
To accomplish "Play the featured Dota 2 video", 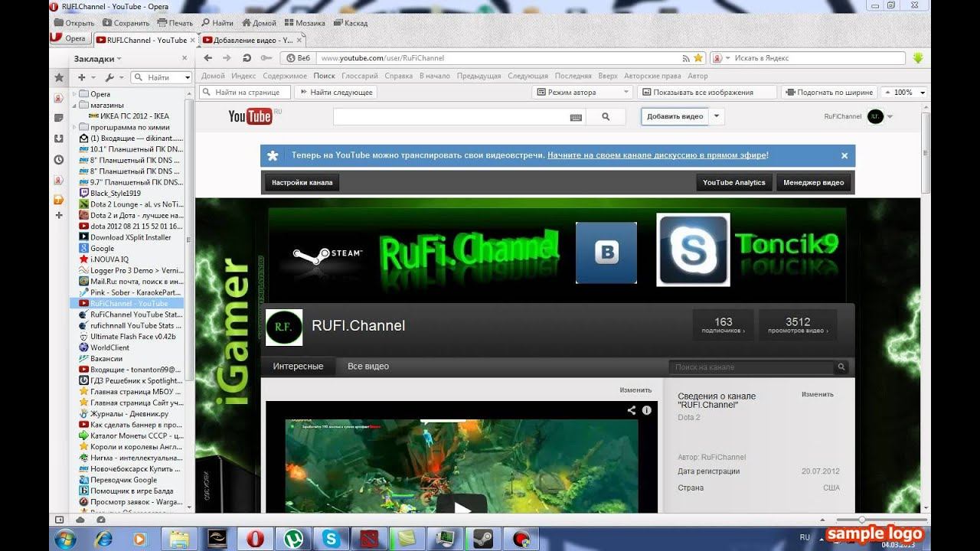I will pyautogui.click(x=462, y=507).
